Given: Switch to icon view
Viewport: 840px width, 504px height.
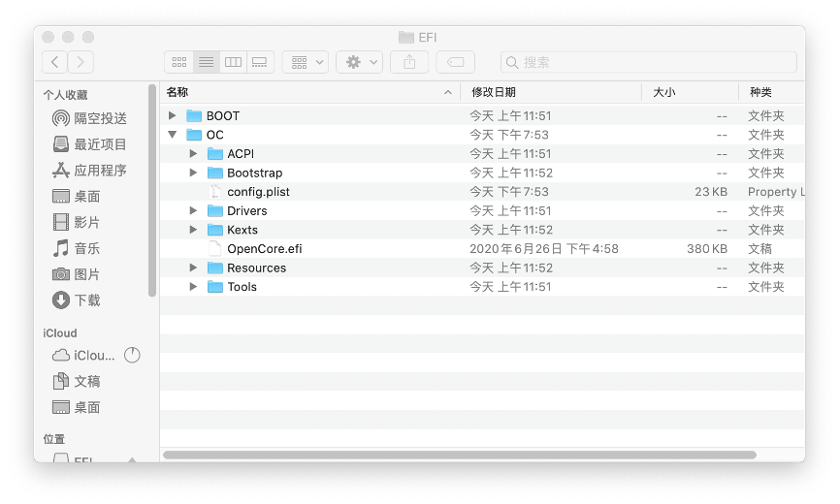Looking at the screenshot, I should pyautogui.click(x=178, y=62).
